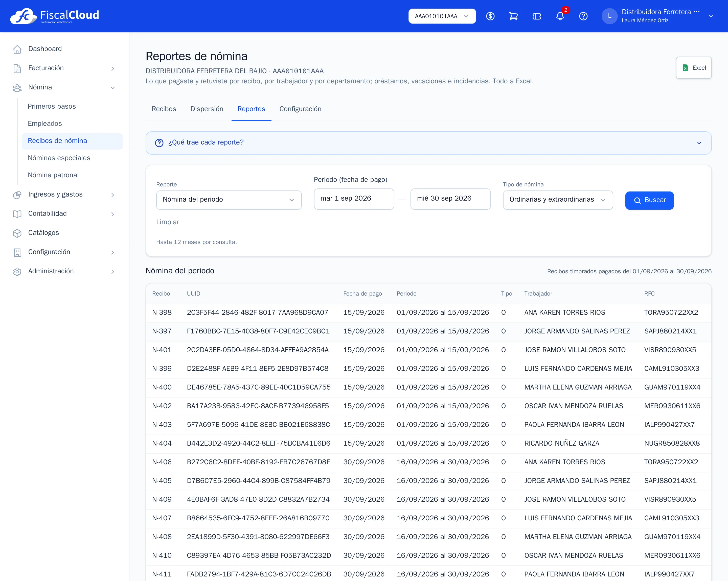Expand the user account menu chevron
728x581 pixels.
[x=711, y=16]
